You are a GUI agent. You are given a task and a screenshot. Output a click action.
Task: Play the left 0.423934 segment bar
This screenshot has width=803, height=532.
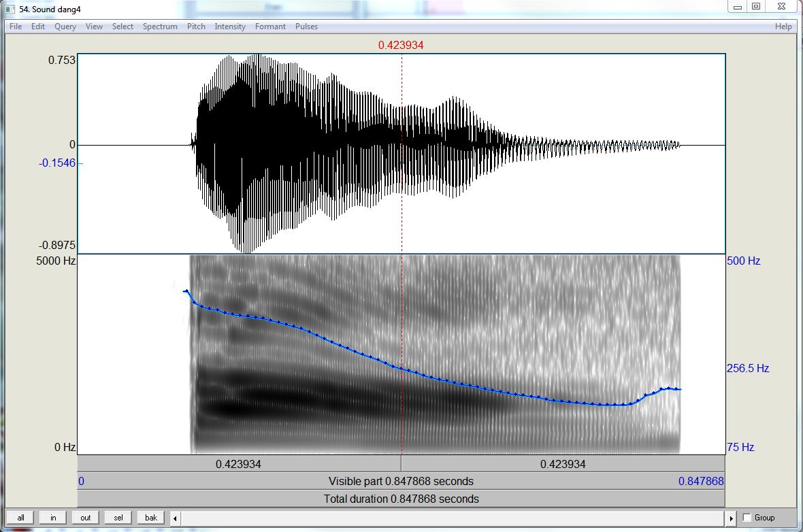point(239,464)
